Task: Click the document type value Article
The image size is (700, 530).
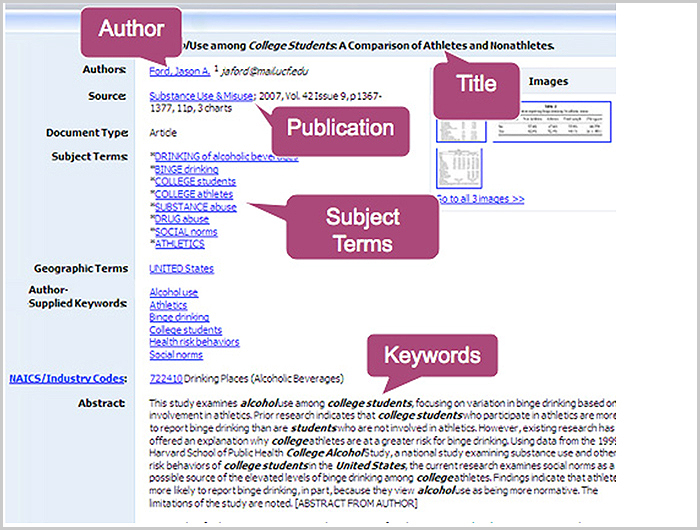Action: coord(163,133)
